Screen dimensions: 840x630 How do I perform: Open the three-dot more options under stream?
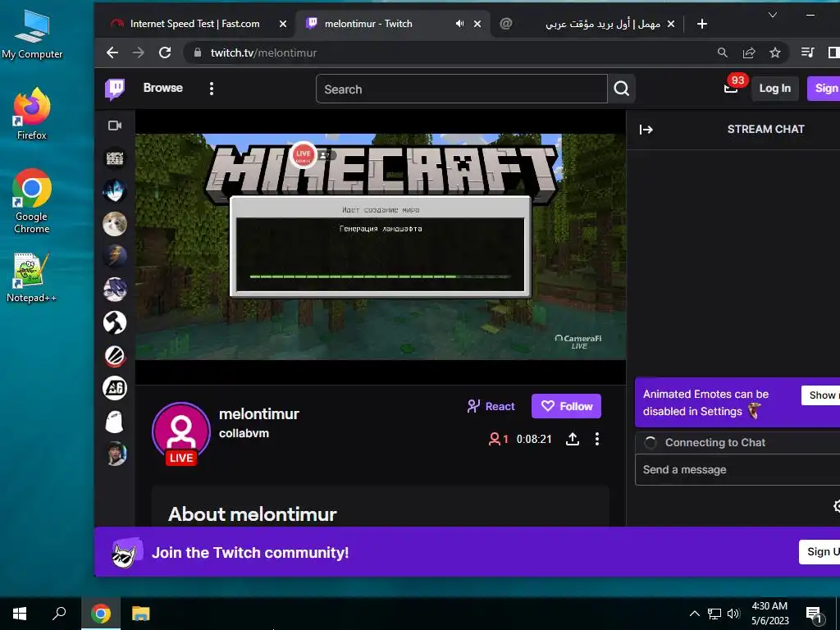click(597, 440)
